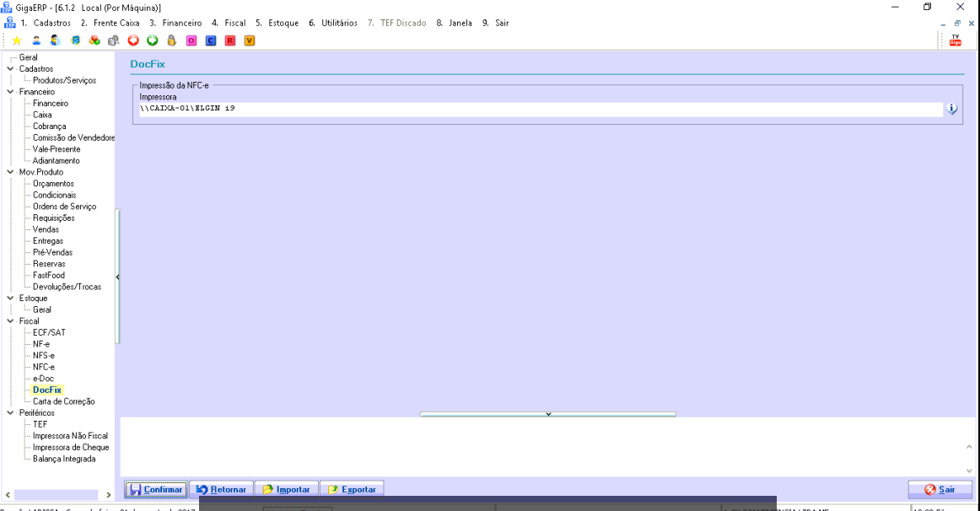Click the sidebar collapse arrow handle

(117, 277)
